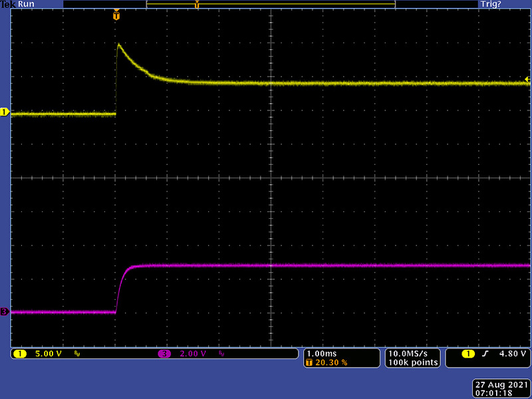Click the bandwidth limit icon beside 5.00 V
The width and height of the screenshot is (532, 399).
[77, 354]
